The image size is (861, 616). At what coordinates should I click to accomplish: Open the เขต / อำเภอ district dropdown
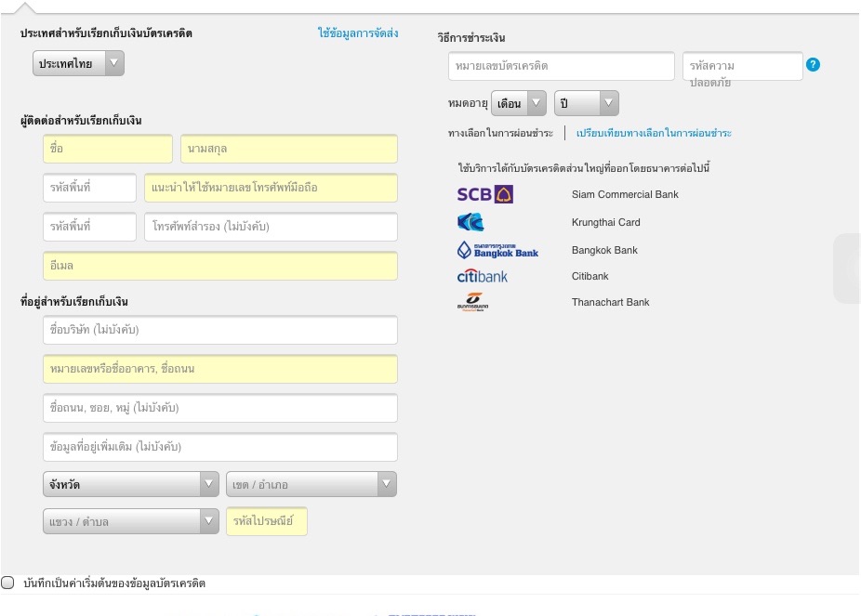311,484
